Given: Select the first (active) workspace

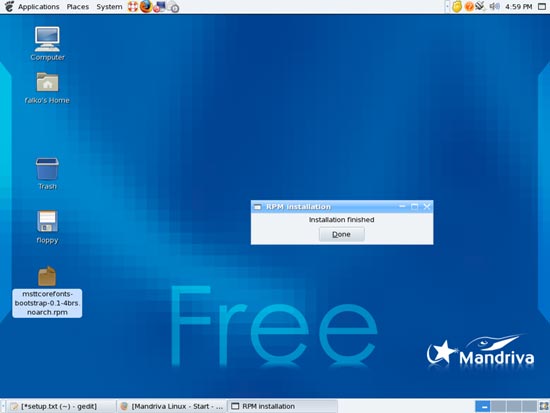Looking at the screenshot, I should click(483, 406).
